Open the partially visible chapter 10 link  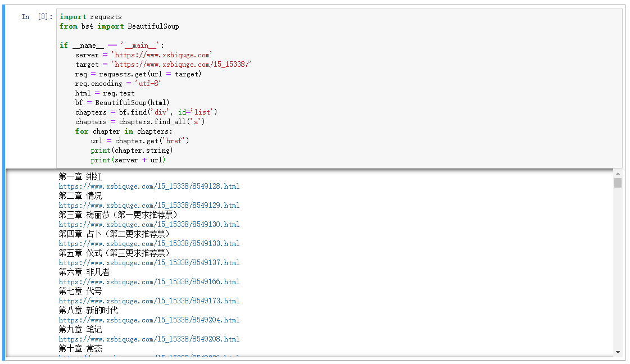coord(140,356)
